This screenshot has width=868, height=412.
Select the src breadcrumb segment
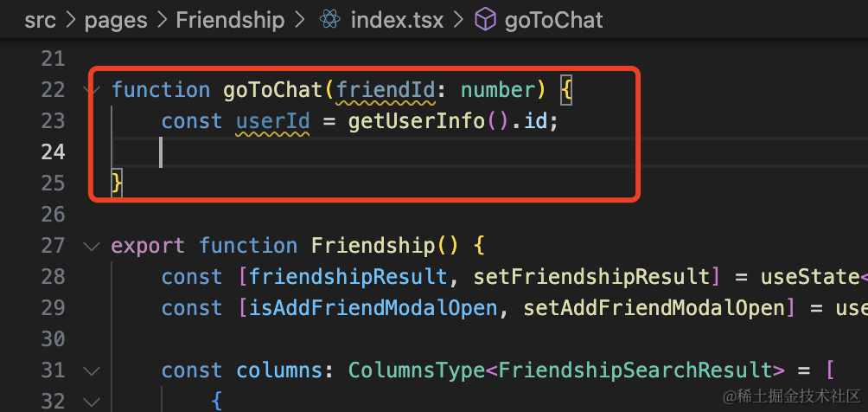pyautogui.click(x=40, y=20)
